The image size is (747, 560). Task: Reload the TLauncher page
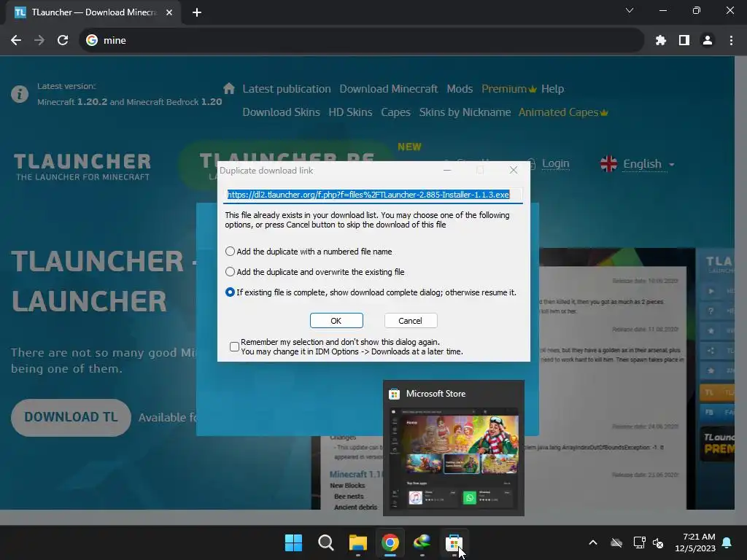(63, 41)
